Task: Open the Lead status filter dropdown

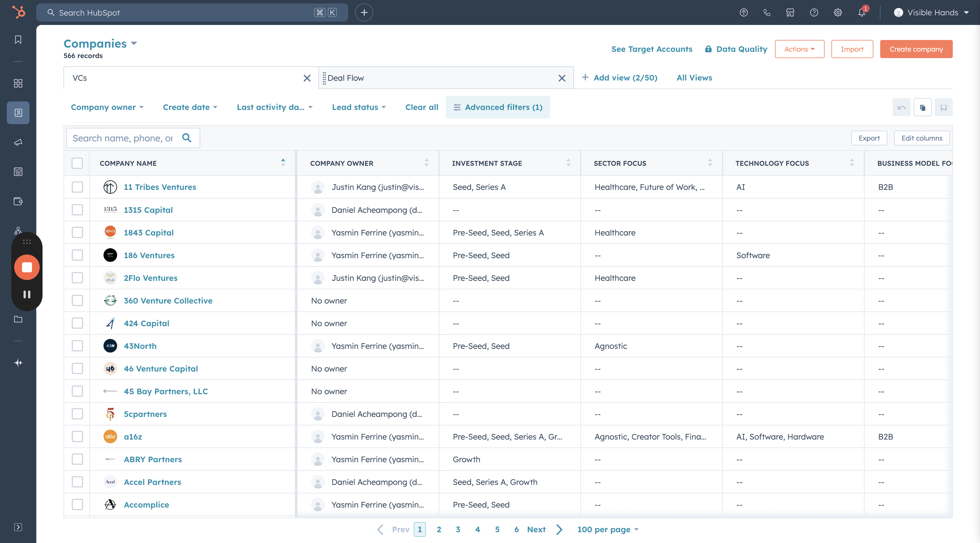Action: tap(358, 107)
